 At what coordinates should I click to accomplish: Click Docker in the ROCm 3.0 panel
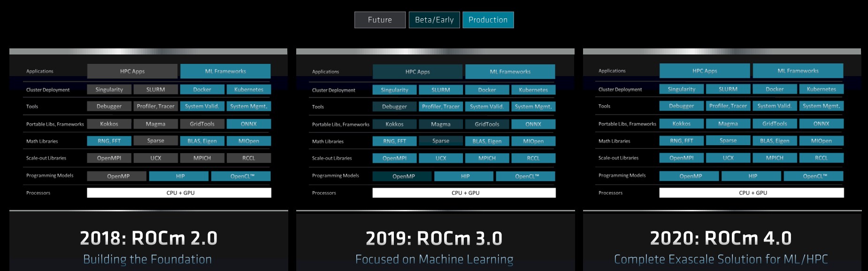(x=487, y=90)
